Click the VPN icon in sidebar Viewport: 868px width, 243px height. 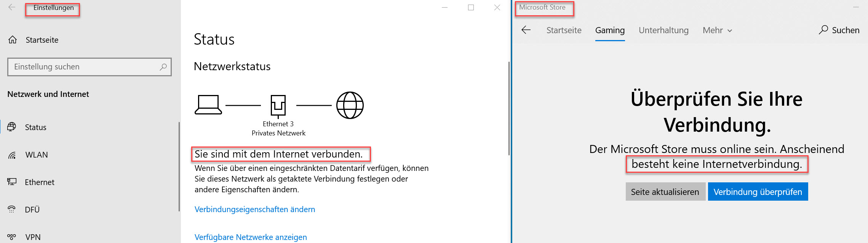coord(12,237)
